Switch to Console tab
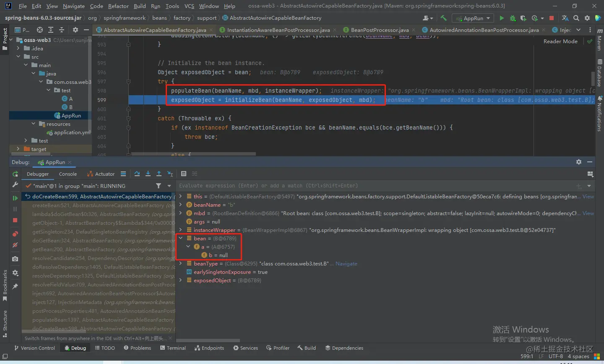604x364 pixels. click(68, 174)
